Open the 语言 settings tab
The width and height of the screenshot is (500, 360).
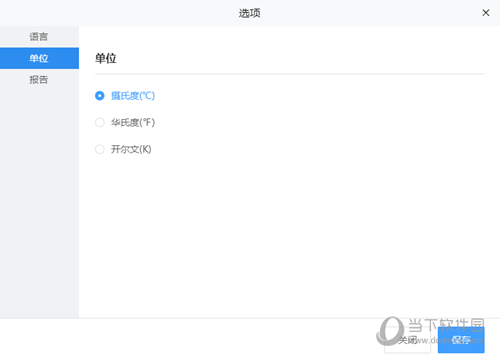[39, 37]
